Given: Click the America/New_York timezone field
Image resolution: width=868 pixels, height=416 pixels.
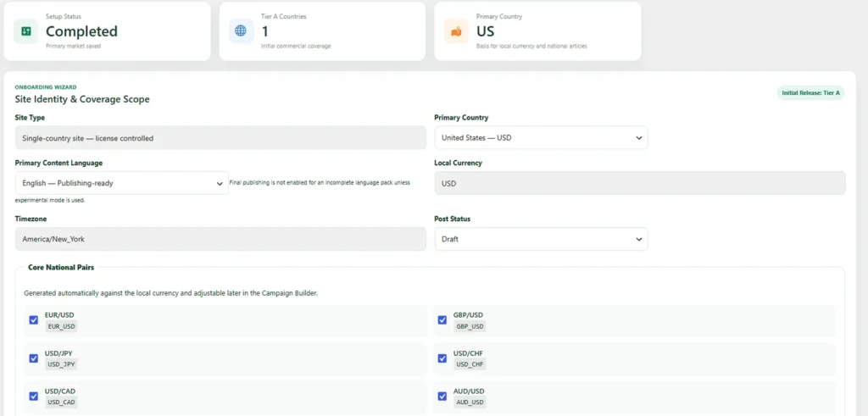Looking at the screenshot, I should click(x=220, y=239).
